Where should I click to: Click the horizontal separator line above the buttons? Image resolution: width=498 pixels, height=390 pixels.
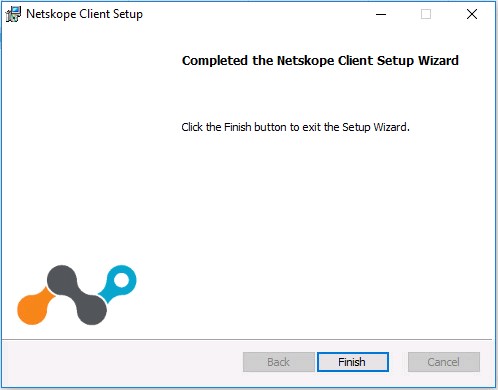tap(247, 340)
